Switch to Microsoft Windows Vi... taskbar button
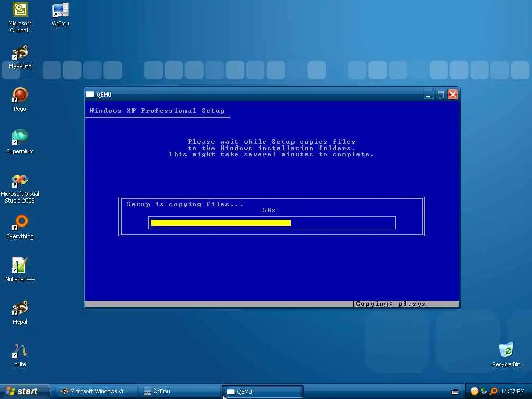The image size is (532, 399). tap(96, 392)
